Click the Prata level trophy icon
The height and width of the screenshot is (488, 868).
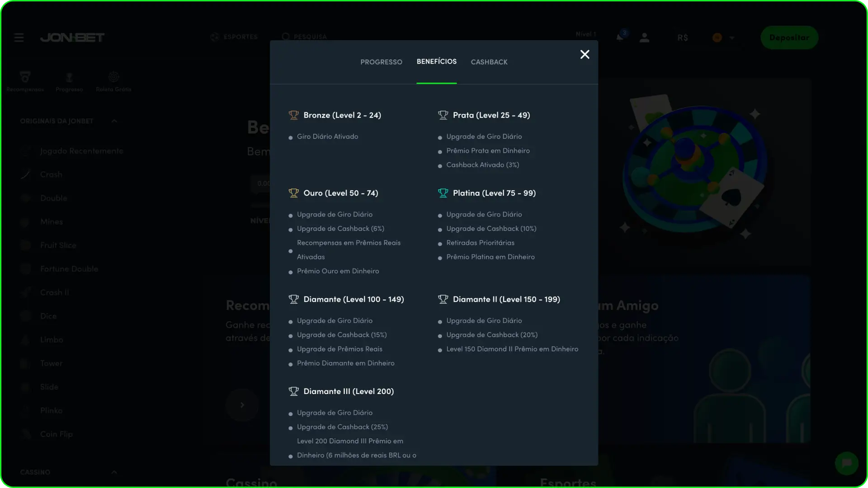pos(443,115)
